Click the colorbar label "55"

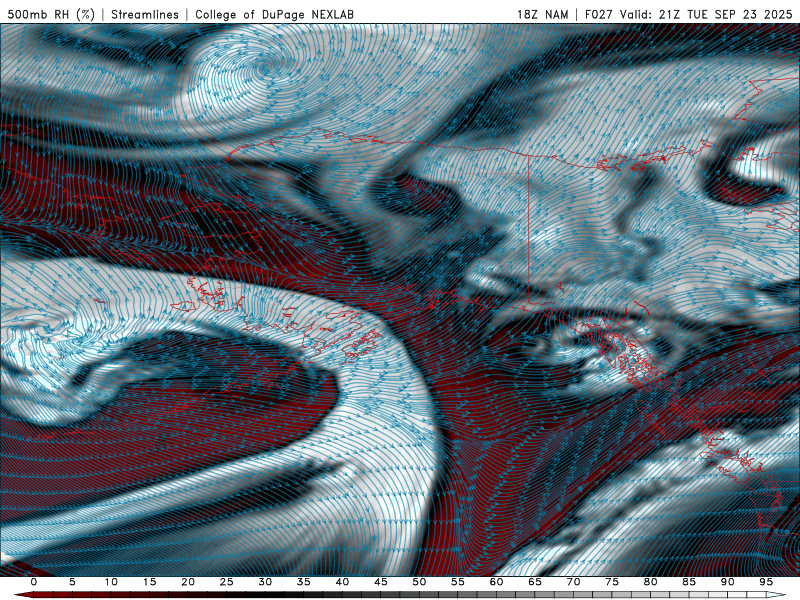point(458,582)
